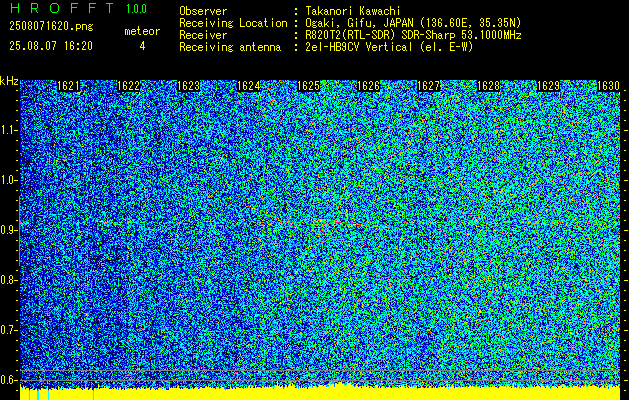Click the red meteor echo streak near 1626
Screen dimensions: 629x400
tap(341, 222)
